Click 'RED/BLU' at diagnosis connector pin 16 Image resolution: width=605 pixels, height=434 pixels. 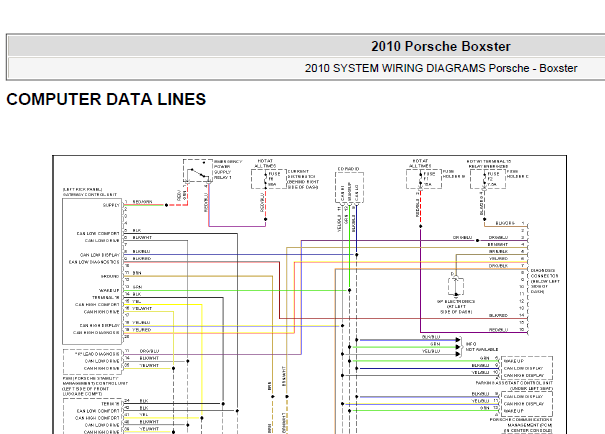(498, 329)
